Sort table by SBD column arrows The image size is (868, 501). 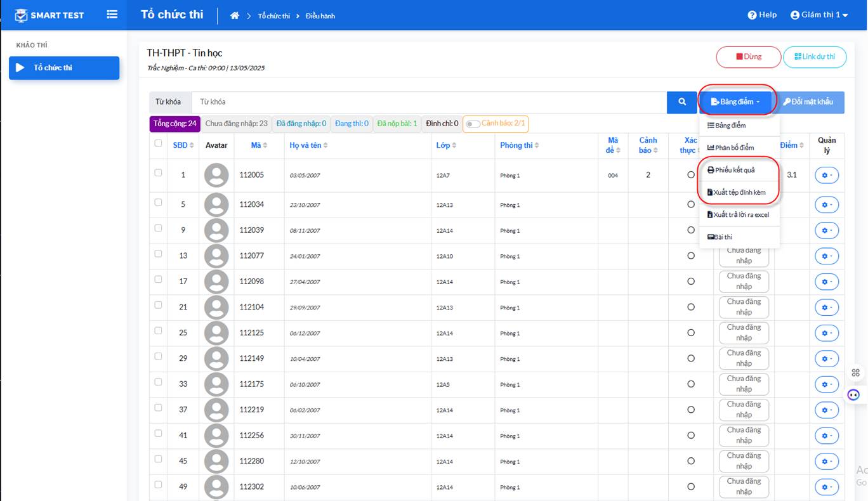point(192,146)
